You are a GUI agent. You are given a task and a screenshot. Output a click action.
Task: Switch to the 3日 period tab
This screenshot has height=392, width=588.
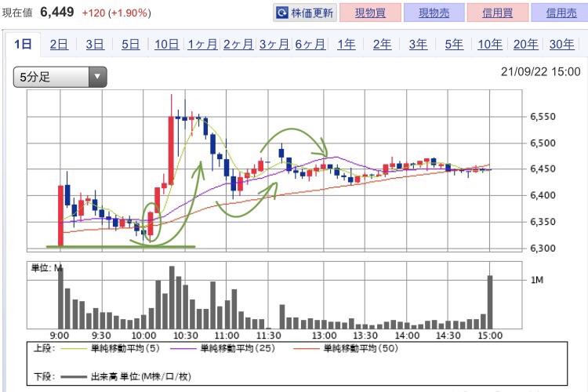(95, 44)
